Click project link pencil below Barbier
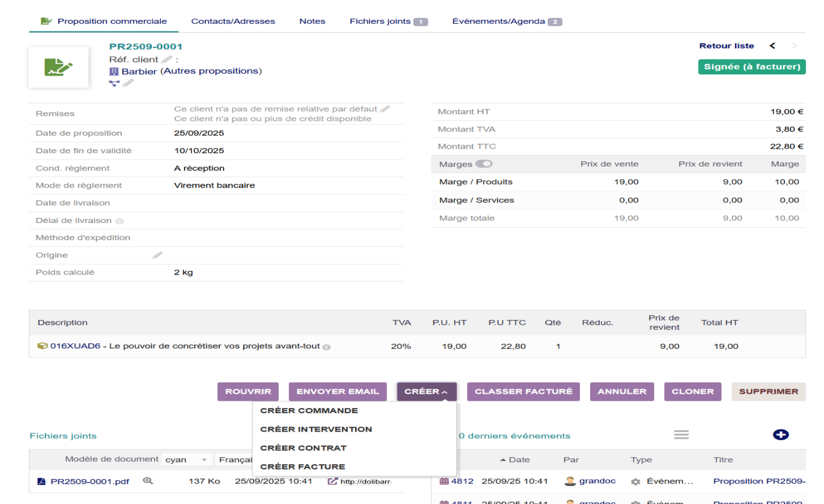 [129, 83]
